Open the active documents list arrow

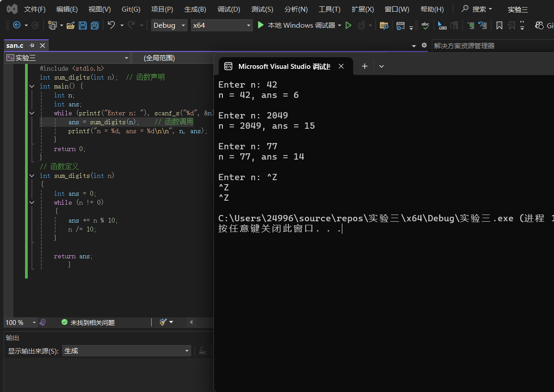coord(413,46)
